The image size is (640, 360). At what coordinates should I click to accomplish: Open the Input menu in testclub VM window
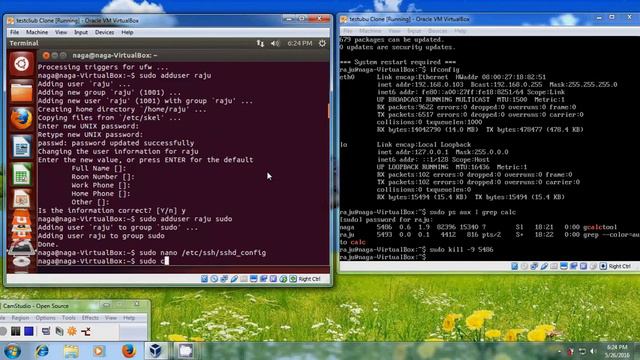pyautogui.click(x=81, y=32)
